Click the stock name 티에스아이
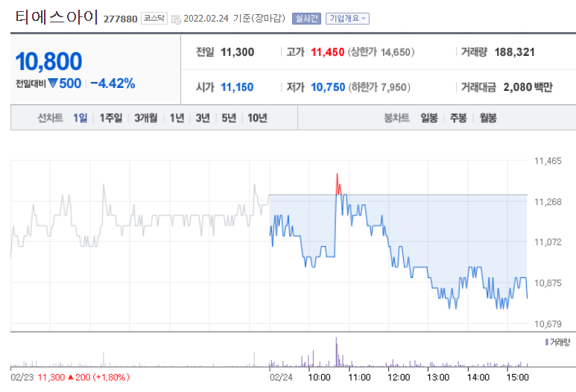Screen dimensions: 576x392 pyautogui.click(x=57, y=17)
